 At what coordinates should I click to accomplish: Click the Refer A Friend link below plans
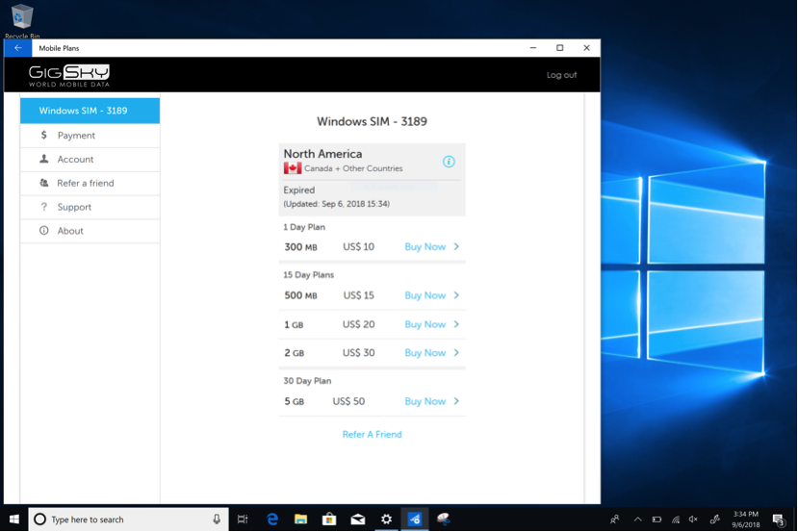372,434
